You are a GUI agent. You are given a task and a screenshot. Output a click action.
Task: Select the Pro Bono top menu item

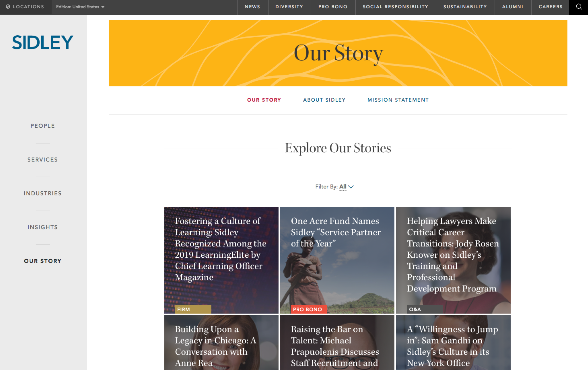point(333,7)
